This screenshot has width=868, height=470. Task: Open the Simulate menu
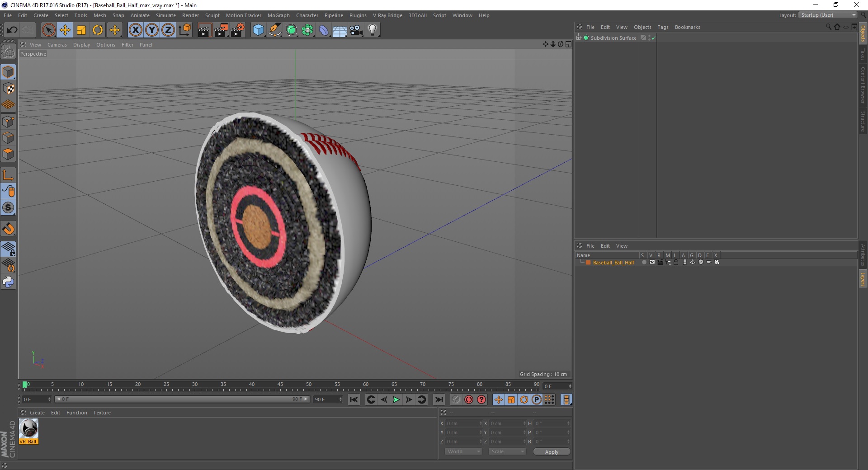coord(166,15)
